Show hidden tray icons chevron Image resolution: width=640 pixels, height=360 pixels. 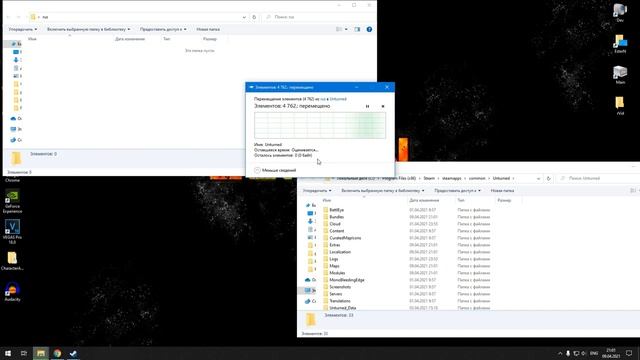pyautogui.click(x=560, y=353)
